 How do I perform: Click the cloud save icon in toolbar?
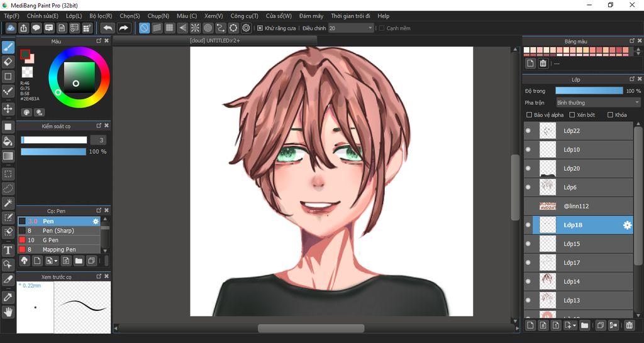click(x=11, y=28)
